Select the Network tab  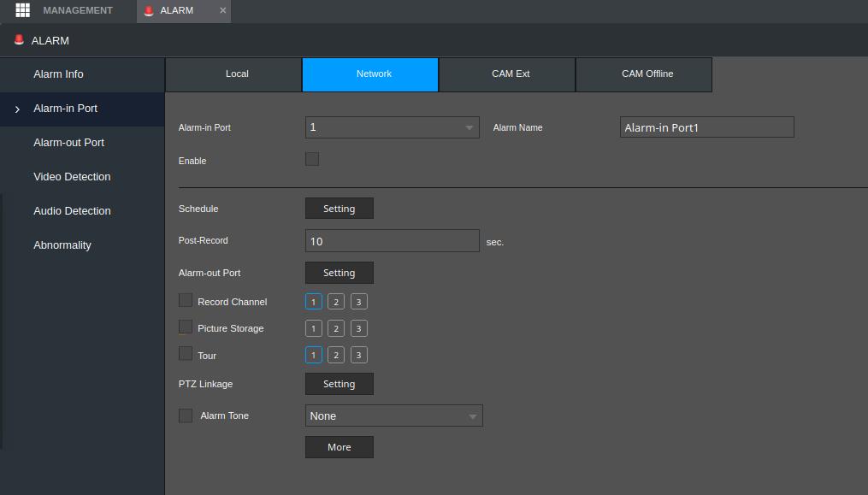(x=370, y=74)
